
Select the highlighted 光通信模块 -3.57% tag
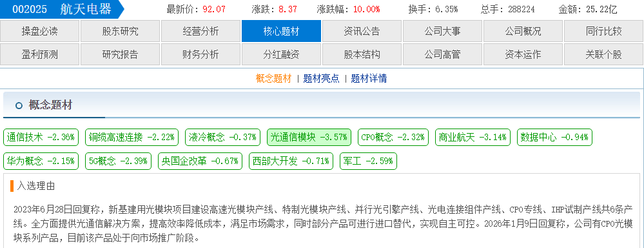[x=309, y=137]
